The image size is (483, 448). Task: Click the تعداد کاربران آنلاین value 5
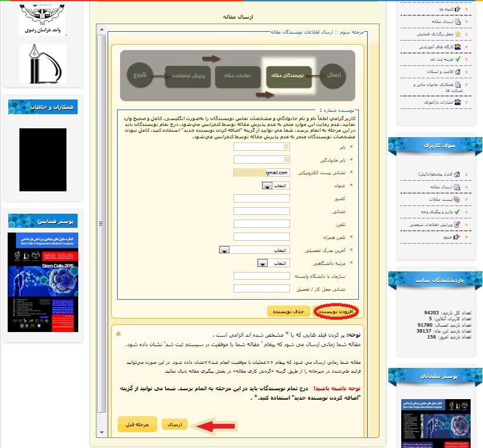click(x=430, y=318)
